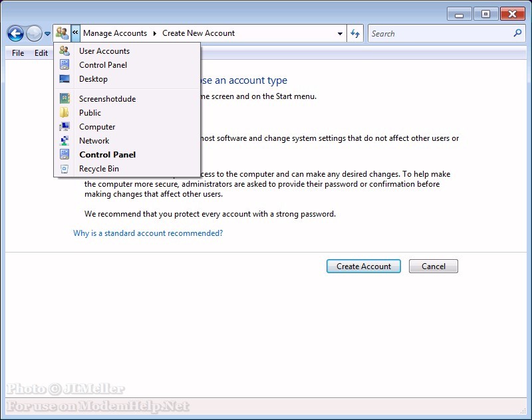Screen dimensions: 532x420
Task: Open the File menu
Action: click(x=18, y=53)
